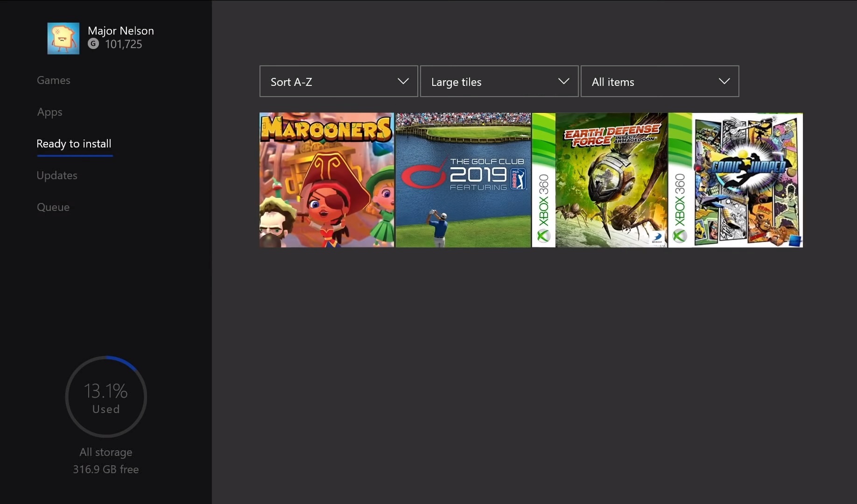Open Major Nelson's toast avatar picture
The width and height of the screenshot is (857, 504).
(x=63, y=38)
